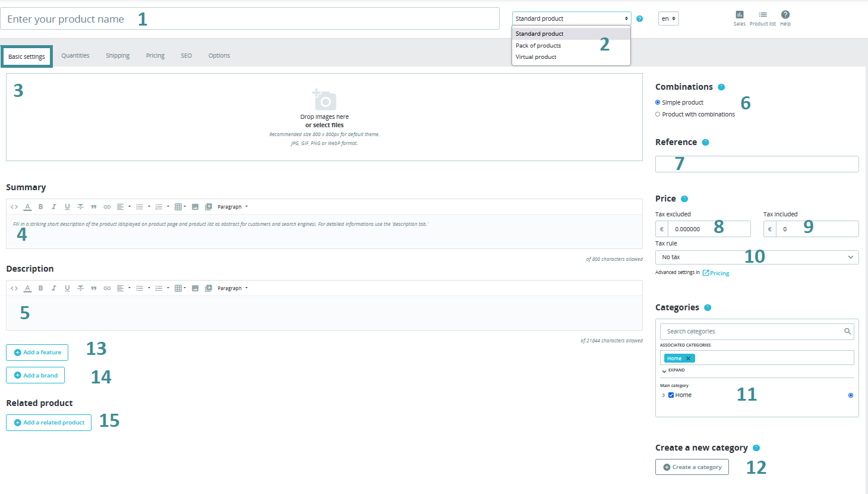Click the Help question mark icon
The height and width of the screenshot is (494, 868).
pos(785,15)
